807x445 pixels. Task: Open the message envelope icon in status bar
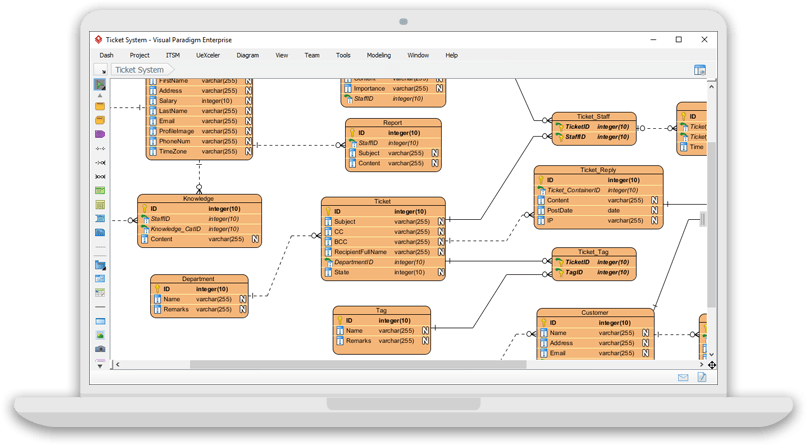683,378
